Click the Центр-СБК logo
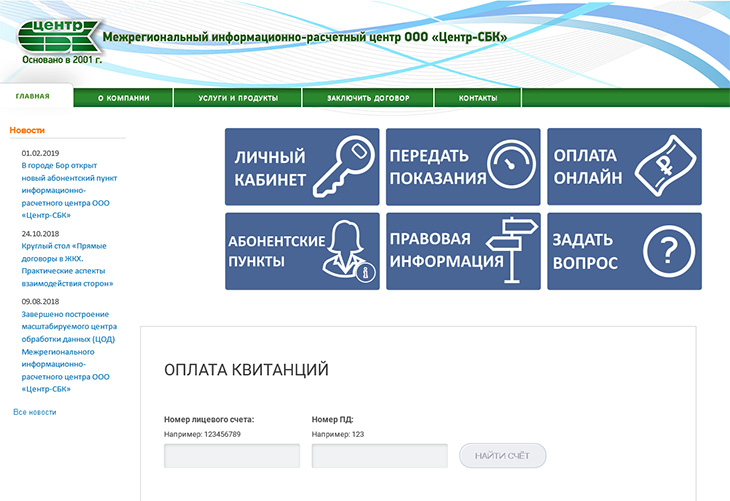730x501 pixels. [x=59, y=36]
